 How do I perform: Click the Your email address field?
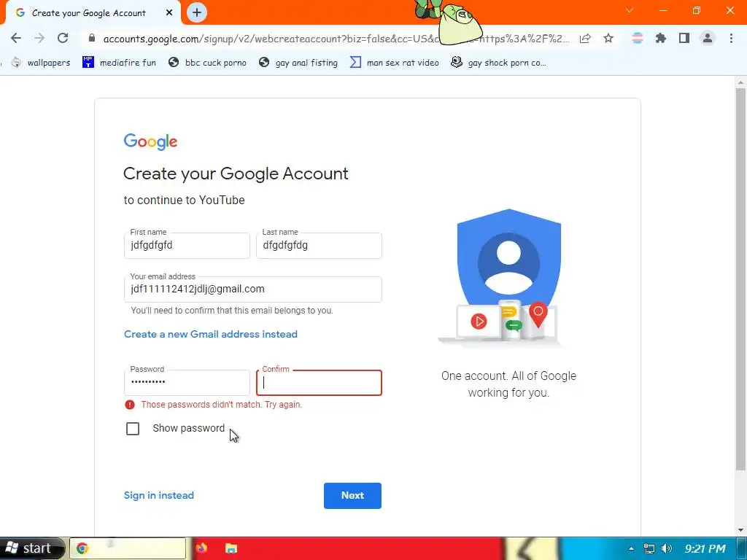point(252,289)
